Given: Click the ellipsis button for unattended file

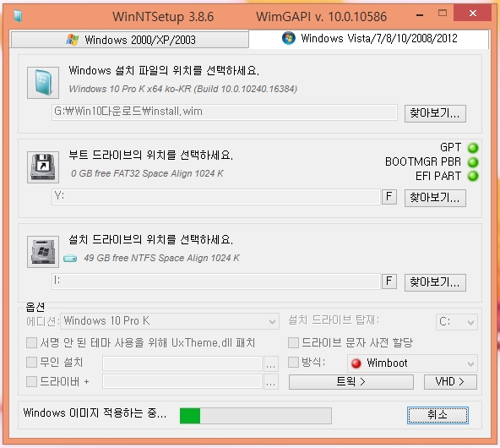Looking at the screenshot, I should [x=271, y=364].
